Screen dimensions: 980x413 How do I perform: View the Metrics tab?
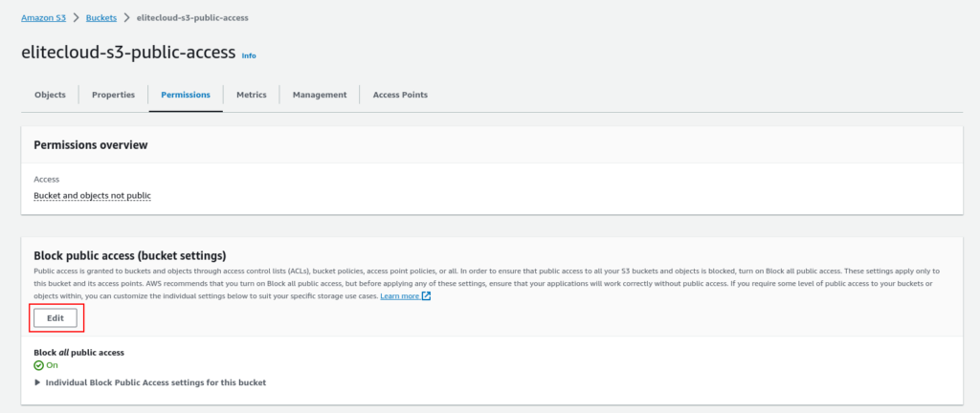click(252, 95)
